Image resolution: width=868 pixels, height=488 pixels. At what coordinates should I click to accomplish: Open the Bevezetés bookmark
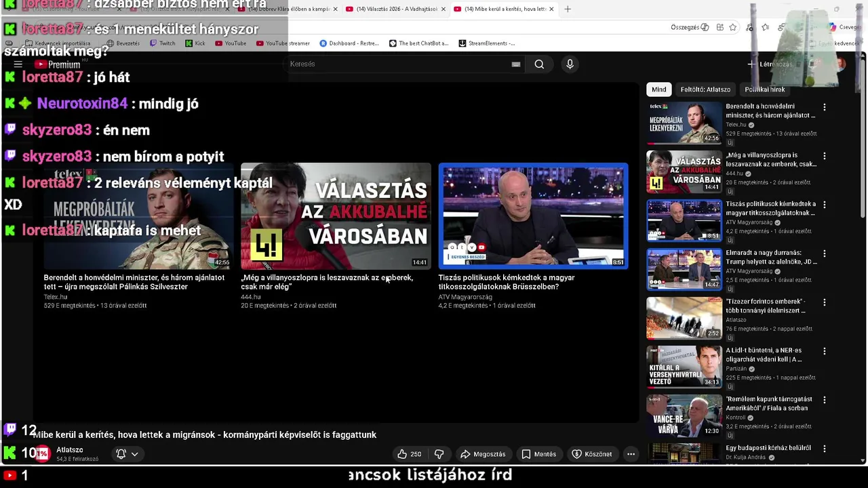123,43
